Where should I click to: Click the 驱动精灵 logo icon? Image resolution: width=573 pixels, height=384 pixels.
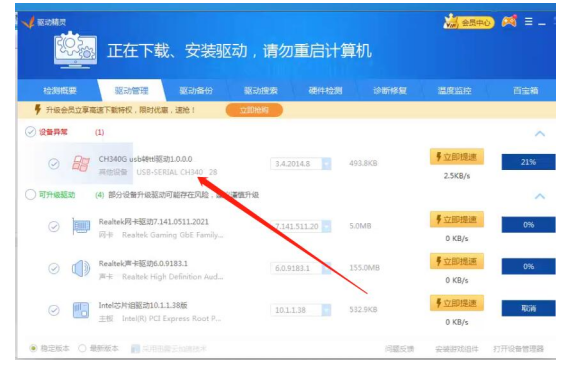coord(28,22)
